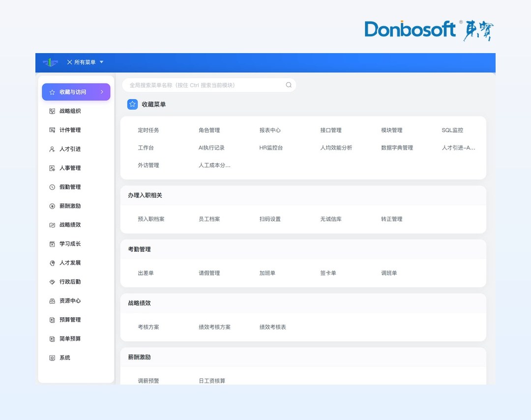Open 外访管理 from favorites
This screenshot has height=420, width=531.
(x=148, y=165)
